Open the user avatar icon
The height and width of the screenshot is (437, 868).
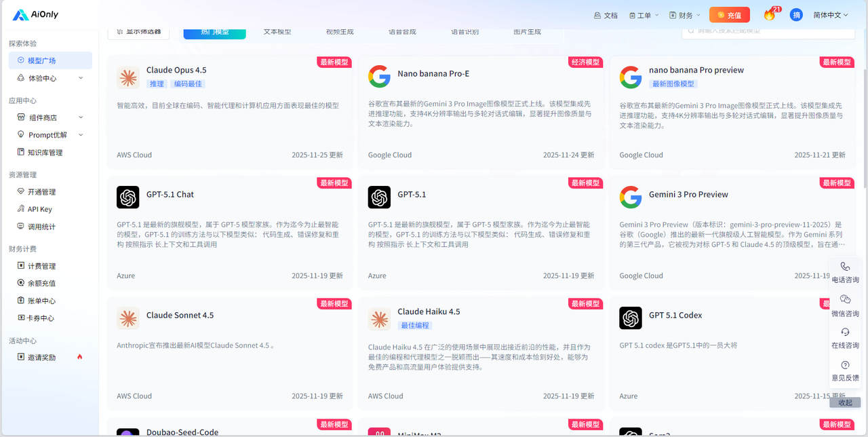tap(796, 15)
